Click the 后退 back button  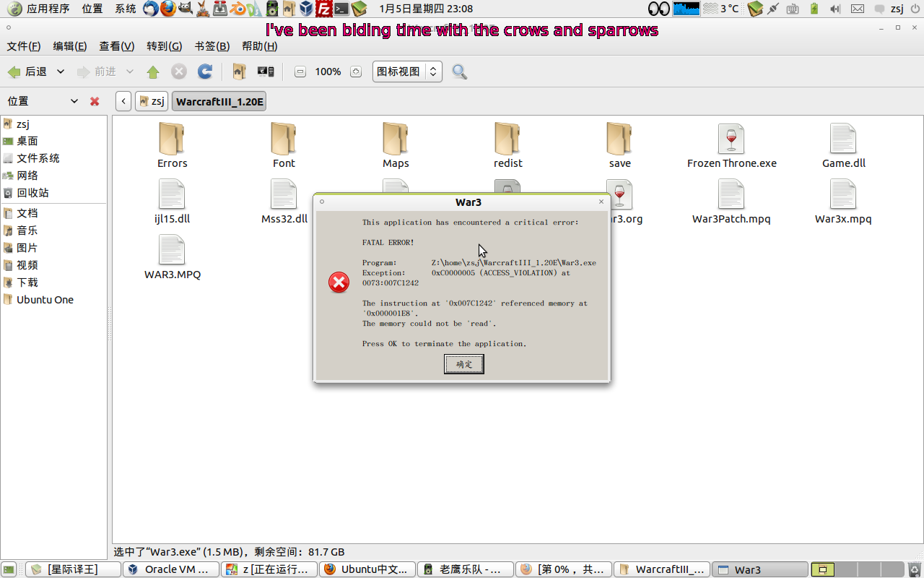(27, 72)
